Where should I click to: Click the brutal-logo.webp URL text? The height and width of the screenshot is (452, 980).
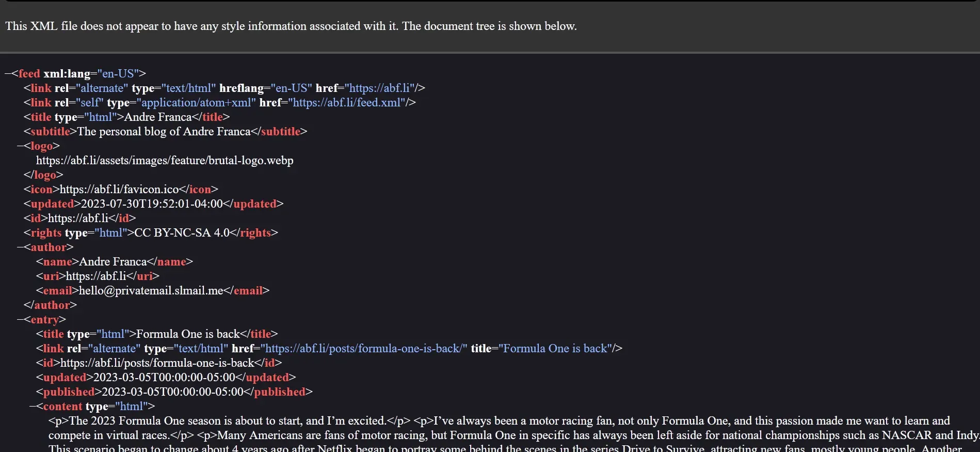[x=165, y=161]
